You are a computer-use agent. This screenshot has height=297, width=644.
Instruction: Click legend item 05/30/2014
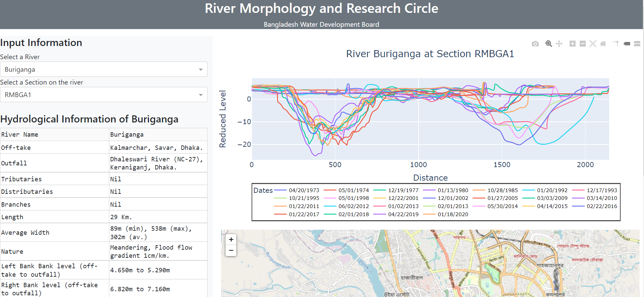(495, 206)
